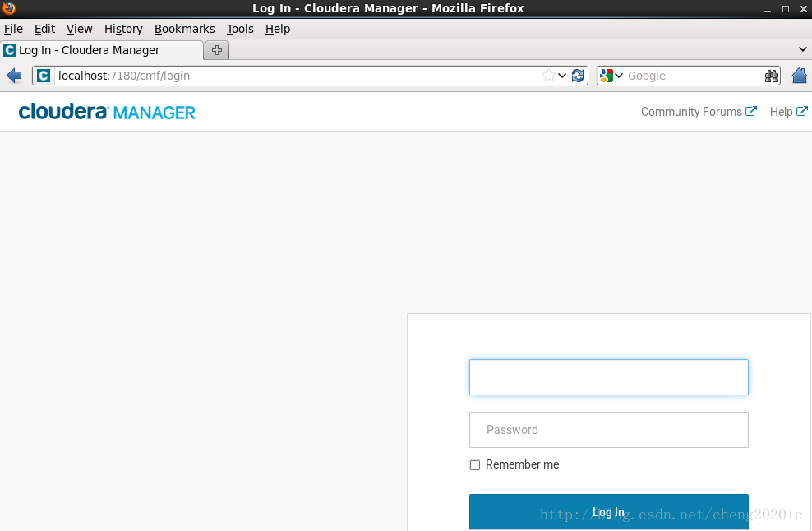Click external link icon beside Help

tap(801, 112)
